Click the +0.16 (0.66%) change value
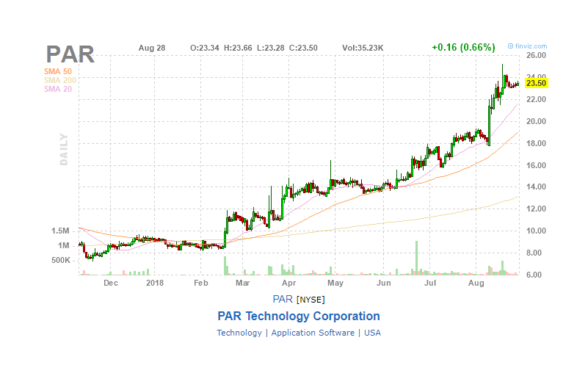The height and width of the screenshot is (376, 588). [463, 47]
